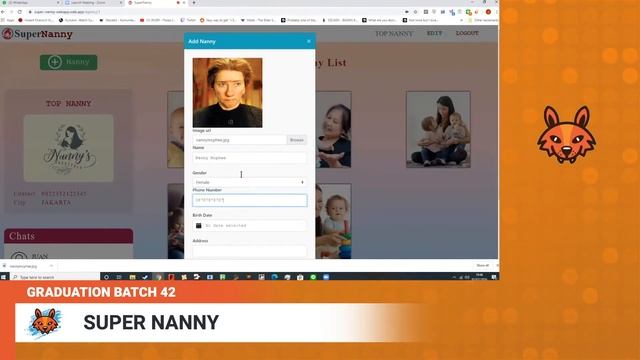640x360 pixels.
Task: Close the Add Nanny dialog
Action: (309, 41)
